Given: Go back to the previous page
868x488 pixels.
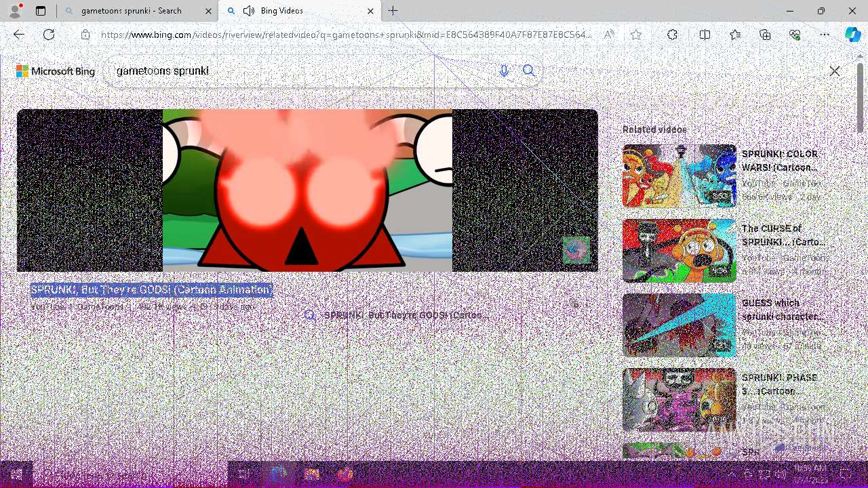Looking at the screenshot, I should pos(19,35).
